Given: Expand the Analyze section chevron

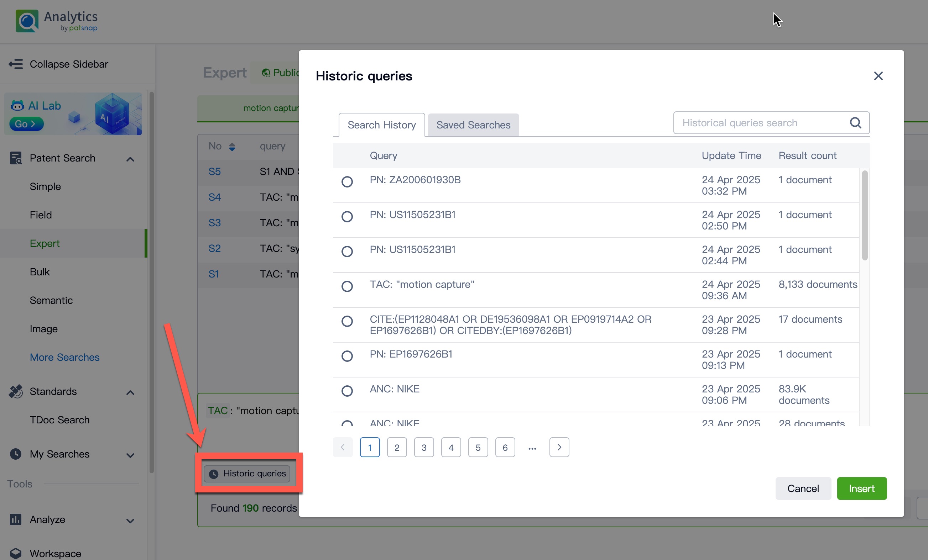Looking at the screenshot, I should pos(130,521).
